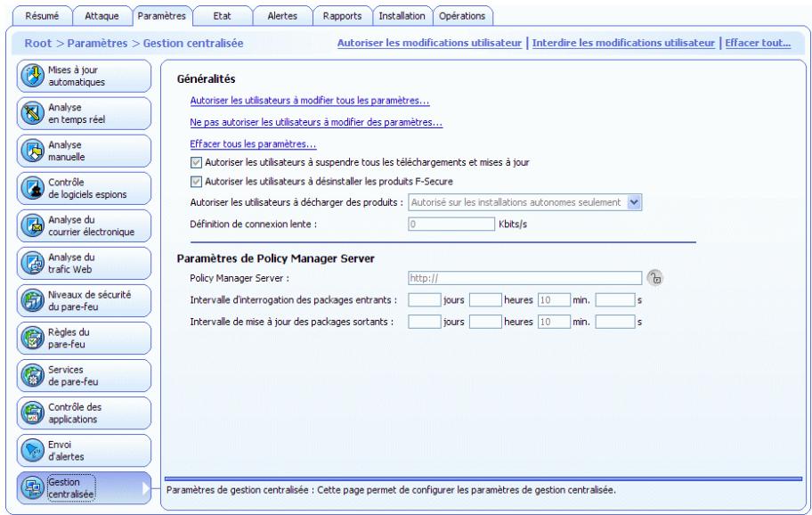Select the Paramètres tab

tap(162, 16)
